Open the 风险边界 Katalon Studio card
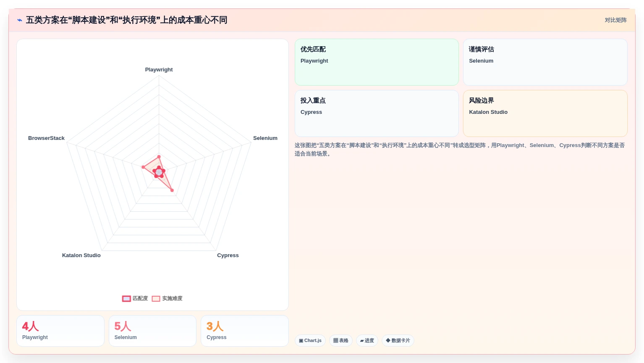This screenshot has width=644, height=363. point(545,113)
